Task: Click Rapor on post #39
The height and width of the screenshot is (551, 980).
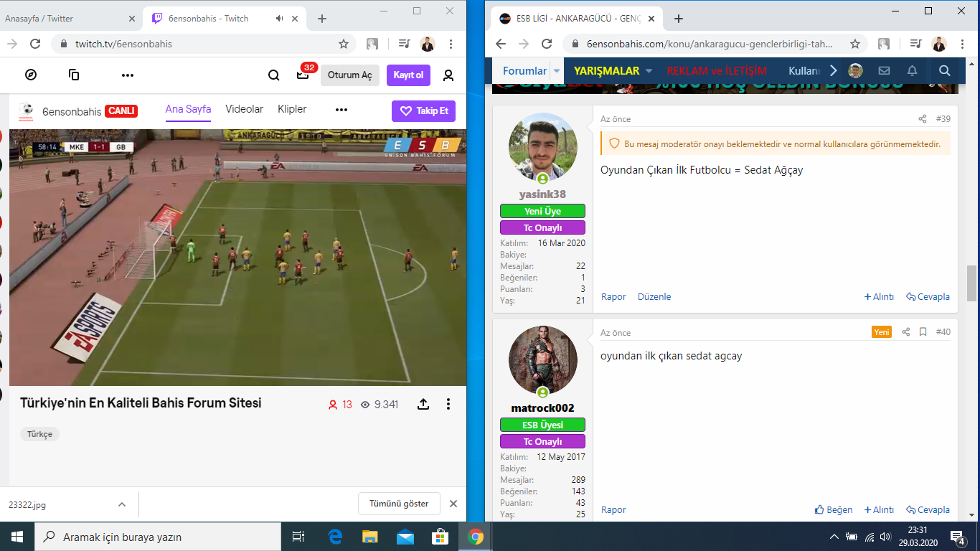Action: [x=613, y=296]
